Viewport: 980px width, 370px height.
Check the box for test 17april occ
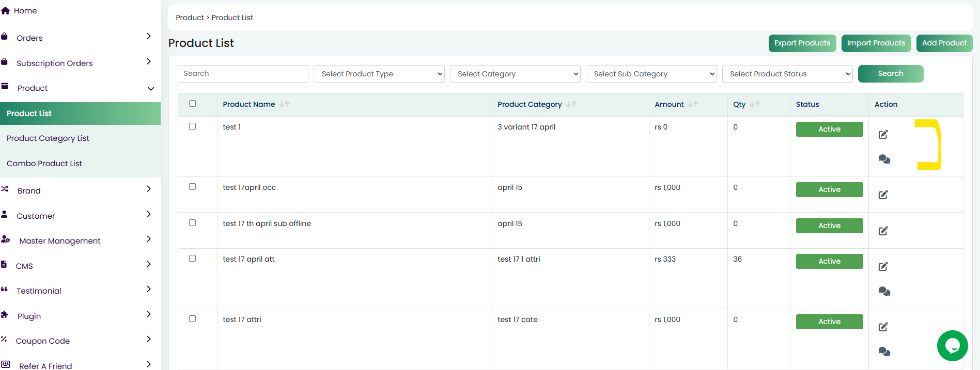tap(193, 187)
